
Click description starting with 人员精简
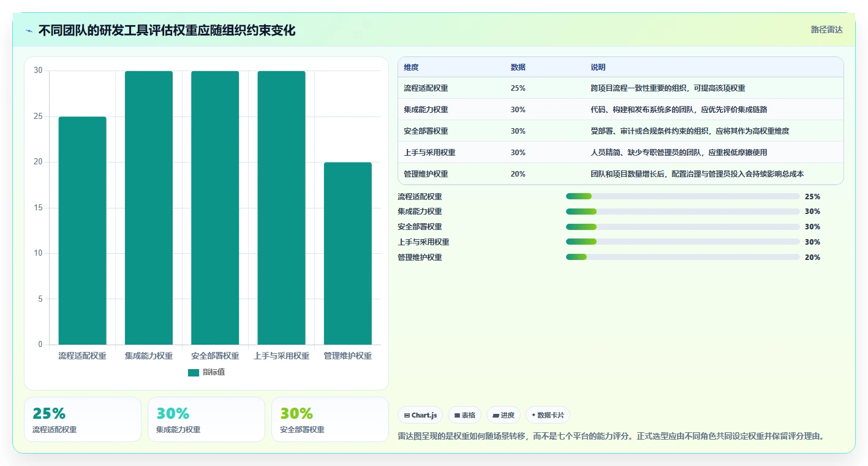679,153
